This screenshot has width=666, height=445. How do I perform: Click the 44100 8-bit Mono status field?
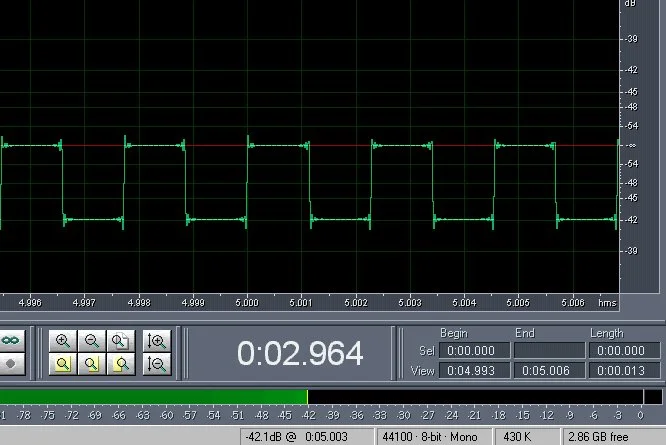pyautogui.click(x=418, y=437)
